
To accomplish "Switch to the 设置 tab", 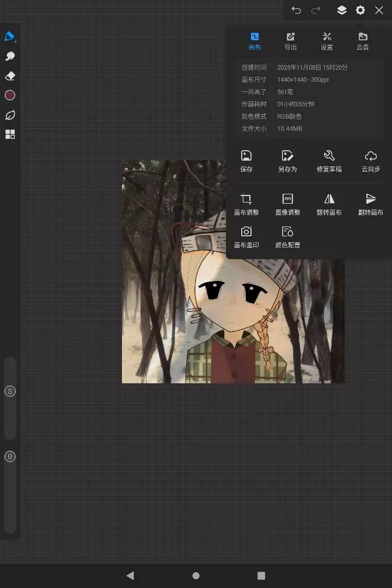I will click(x=327, y=41).
